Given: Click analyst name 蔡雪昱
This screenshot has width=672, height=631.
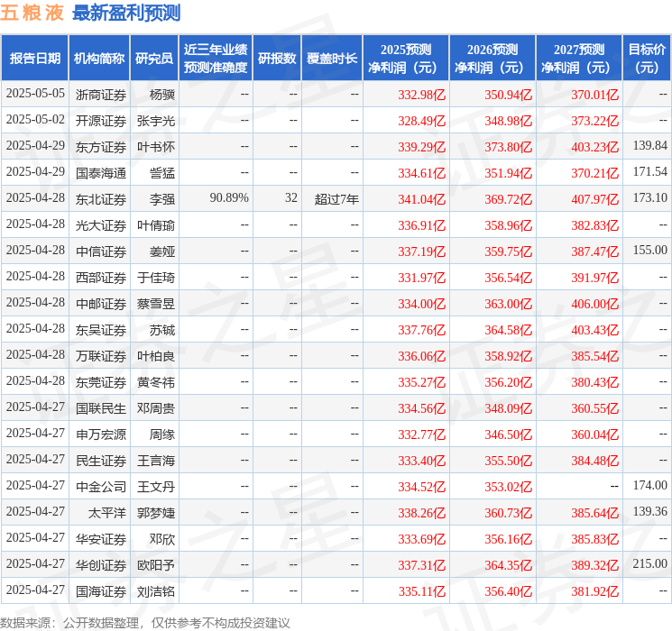Looking at the screenshot, I should point(156,303).
